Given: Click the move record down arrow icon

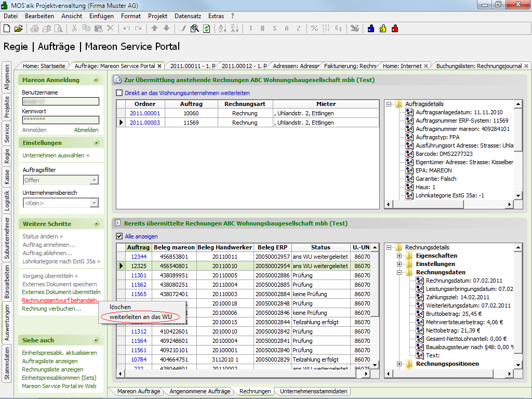Looking at the screenshot, I should pyautogui.click(x=166, y=29).
